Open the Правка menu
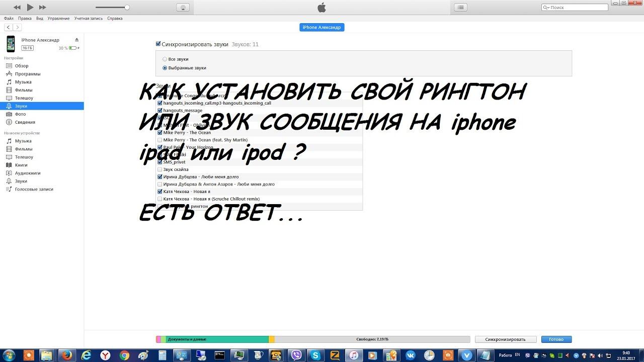644x362 pixels. click(25, 19)
